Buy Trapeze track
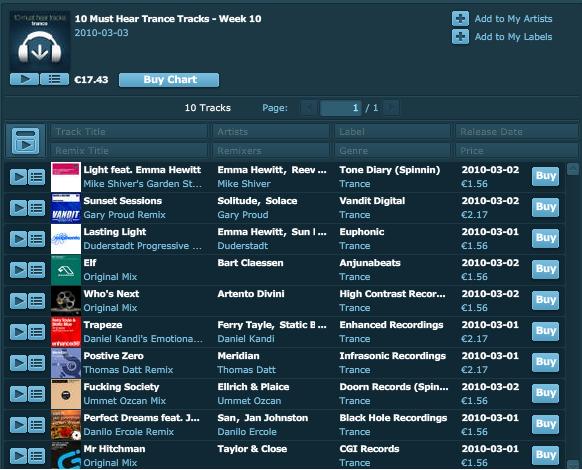582x470 pixels. tap(545, 331)
